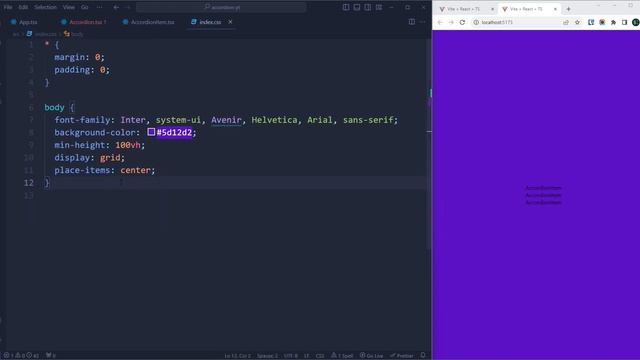Open the #5d12d2 color picker swatch
This screenshot has width=640, height=360.
[x=151, y=132]
